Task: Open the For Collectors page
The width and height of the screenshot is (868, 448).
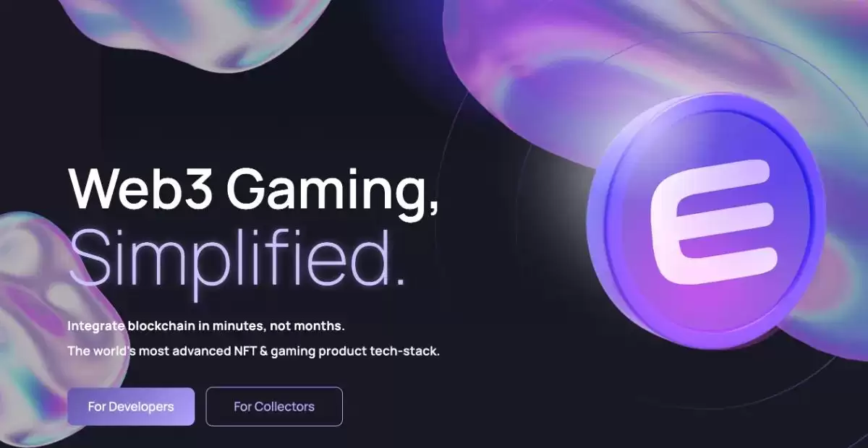Action: [x=274, y=407]
